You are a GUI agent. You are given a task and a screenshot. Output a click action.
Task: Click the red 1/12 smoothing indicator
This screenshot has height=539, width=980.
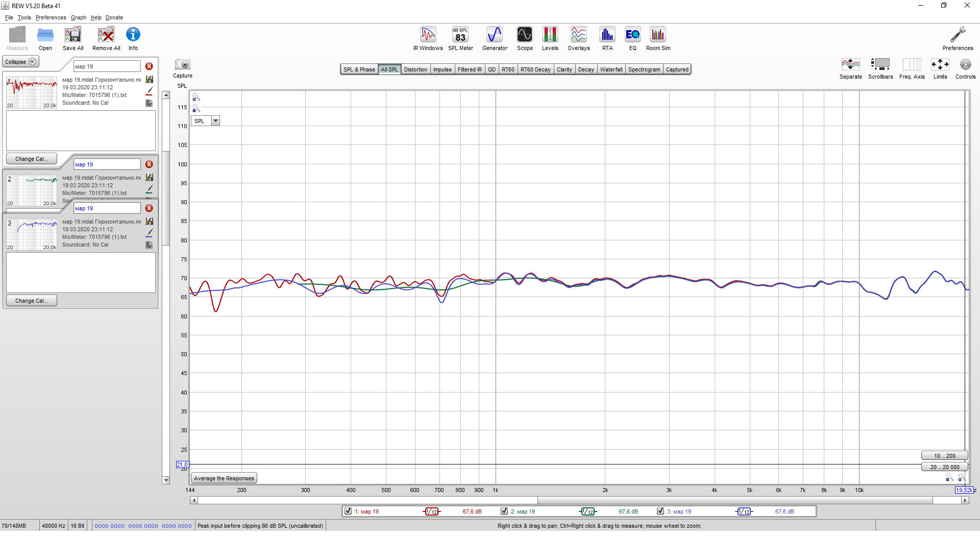click(x=432, y=511)
